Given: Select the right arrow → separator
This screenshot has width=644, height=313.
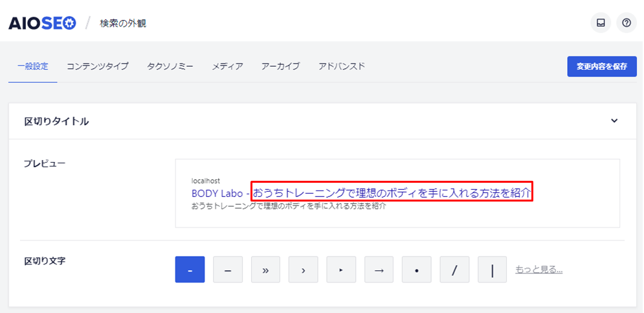Looking at the screenshot, I should pyautogui.click(x=379, y=270).
